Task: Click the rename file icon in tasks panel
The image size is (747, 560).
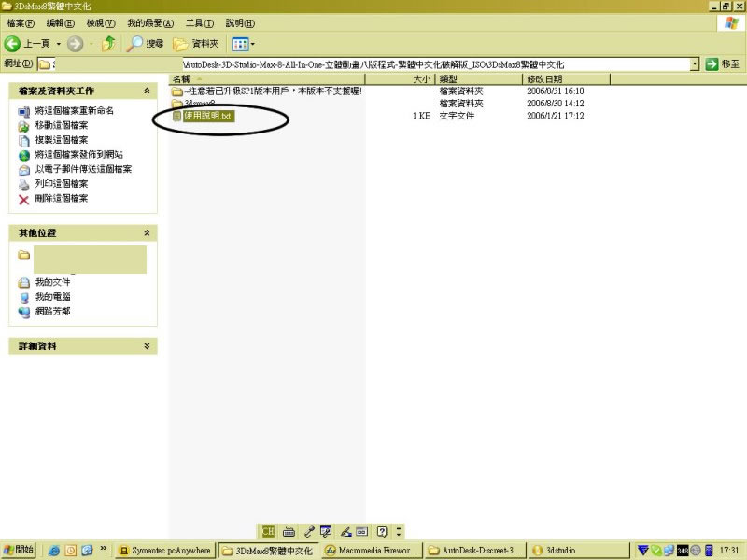Action: coord(24,112)
